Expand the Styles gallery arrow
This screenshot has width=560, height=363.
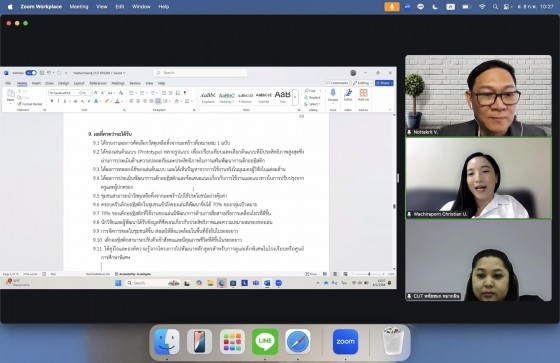(x=295, y=97)
